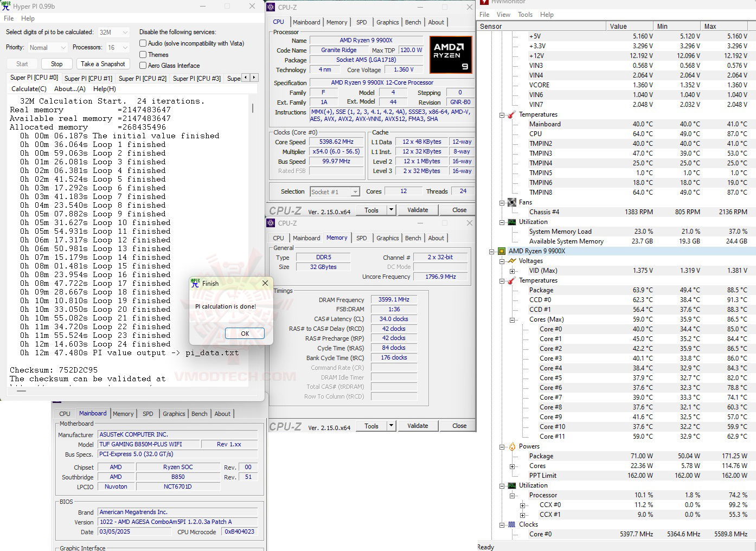The image size is (756, 551).
Task: Switch to the Super PI [CPU #2] tab
Action: [x=143, y=79]
